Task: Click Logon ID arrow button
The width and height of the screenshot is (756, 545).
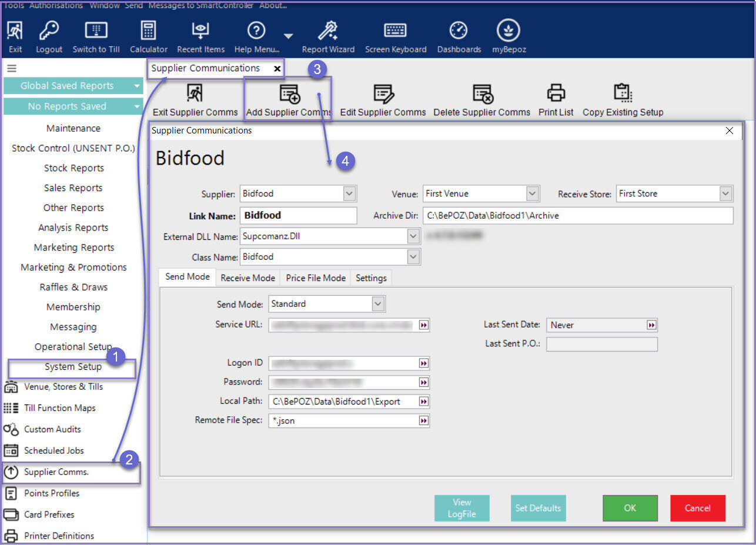Action: tap(423, 363)
